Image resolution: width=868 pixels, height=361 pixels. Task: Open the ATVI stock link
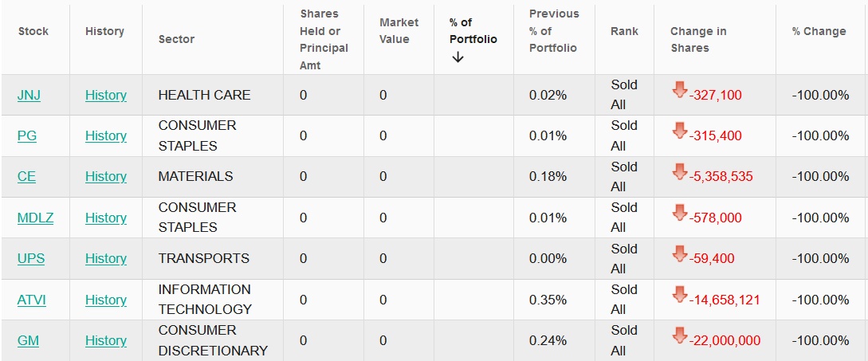pyautogui.click(x=32, y=300)
